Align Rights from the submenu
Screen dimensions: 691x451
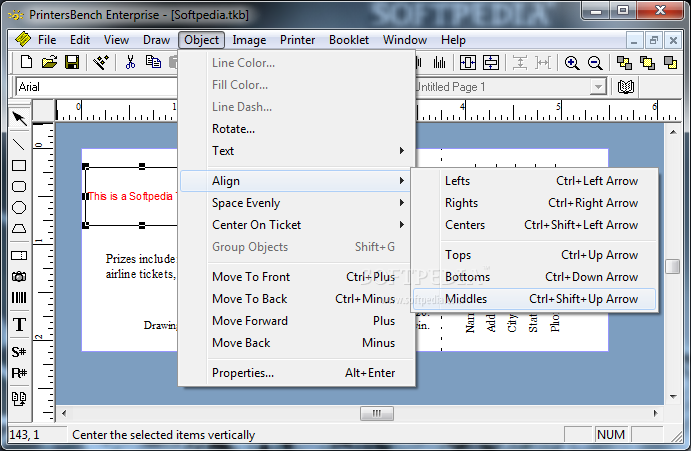tap(535, 203)
